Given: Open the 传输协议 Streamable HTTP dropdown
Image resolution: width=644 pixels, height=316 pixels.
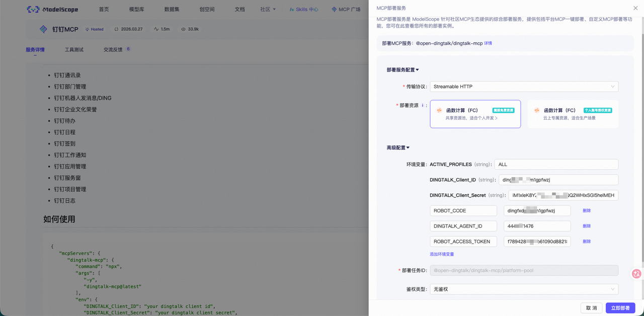Looking at the screenshot, I should [x=524, y=87].
